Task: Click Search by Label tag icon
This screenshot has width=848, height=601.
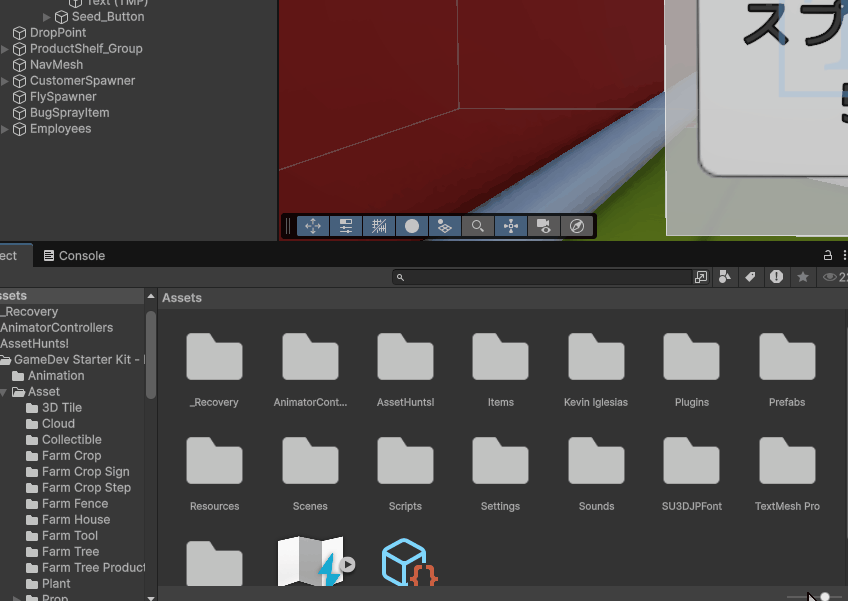Action: (751, 277)
